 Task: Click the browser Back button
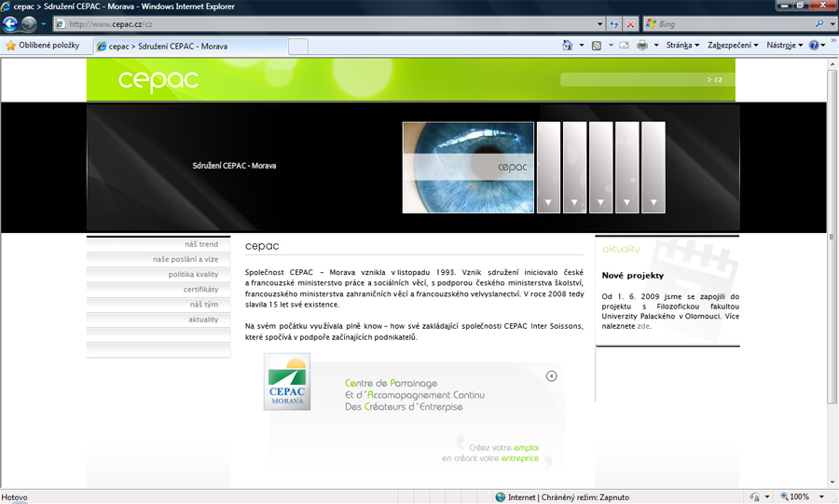click(11, 23)
